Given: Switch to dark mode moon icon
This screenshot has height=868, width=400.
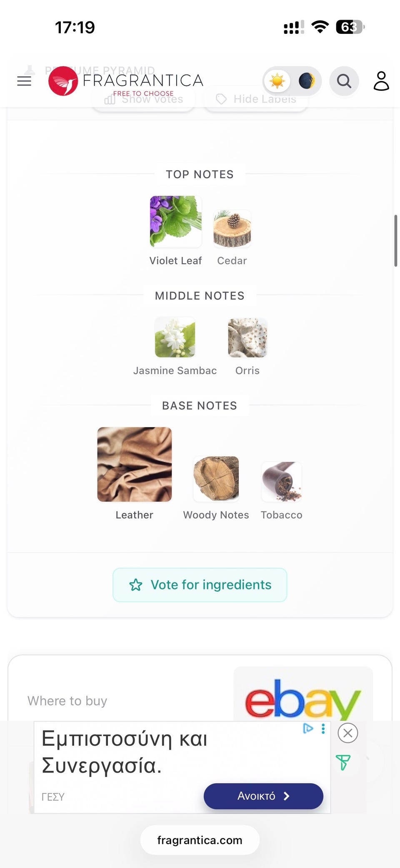Looking at the screenshot, I should [x=307, y=81].
